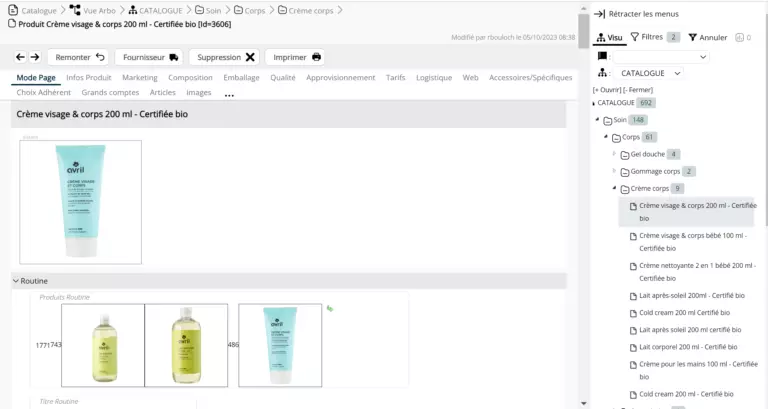768x409 pixels.
Task: Collapse the Routine section
Action: (x=16, y=281)
